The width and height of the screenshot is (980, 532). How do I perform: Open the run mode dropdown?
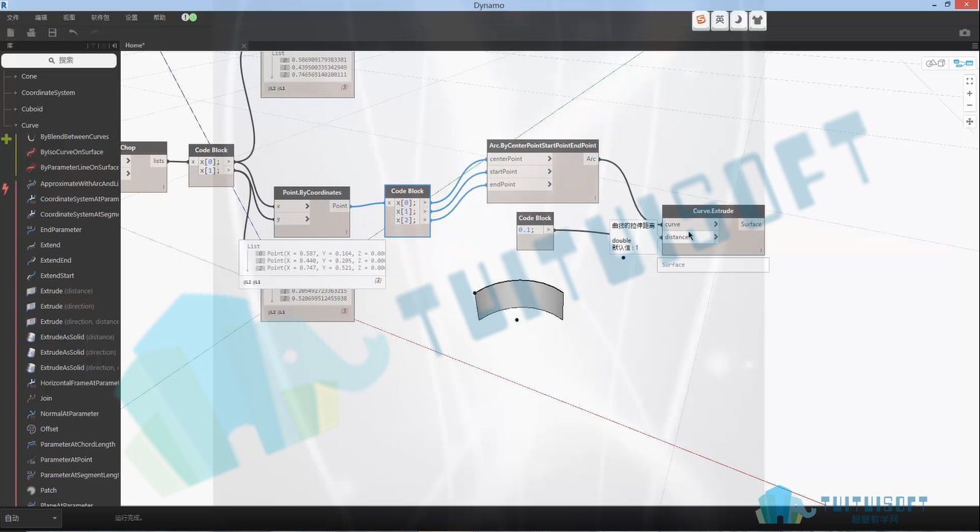pyautogui.click(x=31, y=518)
